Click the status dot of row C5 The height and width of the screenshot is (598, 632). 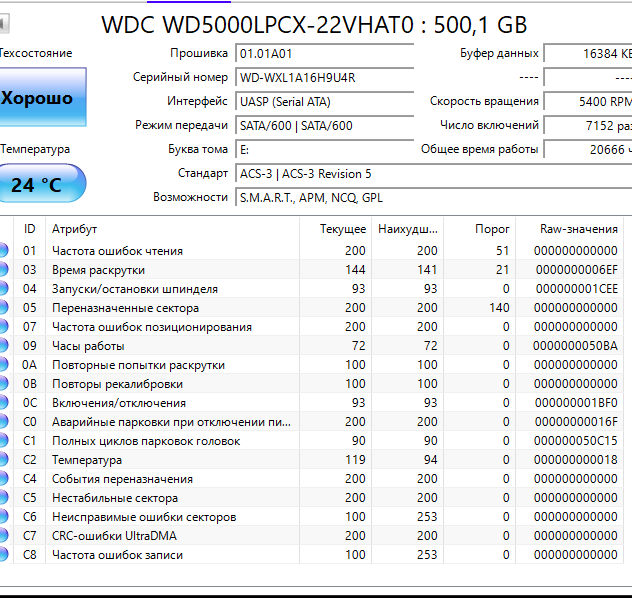3,498
